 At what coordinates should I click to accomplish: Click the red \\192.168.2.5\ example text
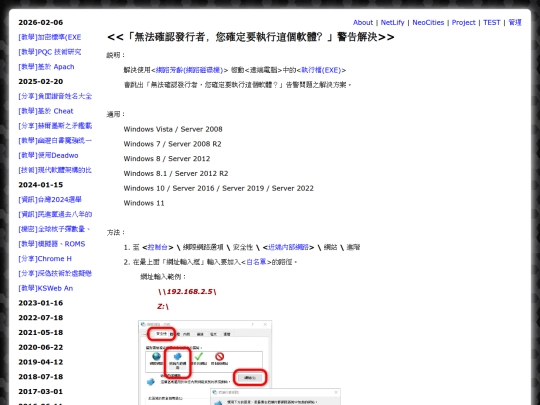coord(187,292)
